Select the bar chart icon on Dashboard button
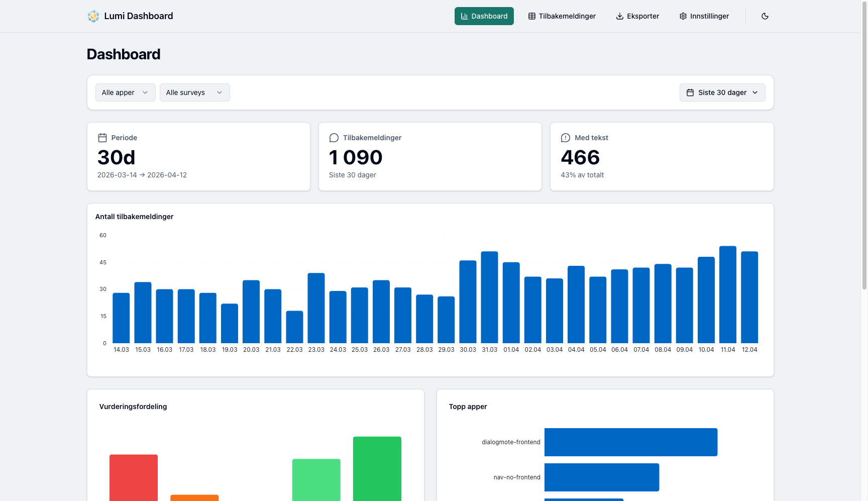This screenshot has width=868, height=501. [464, 16]
